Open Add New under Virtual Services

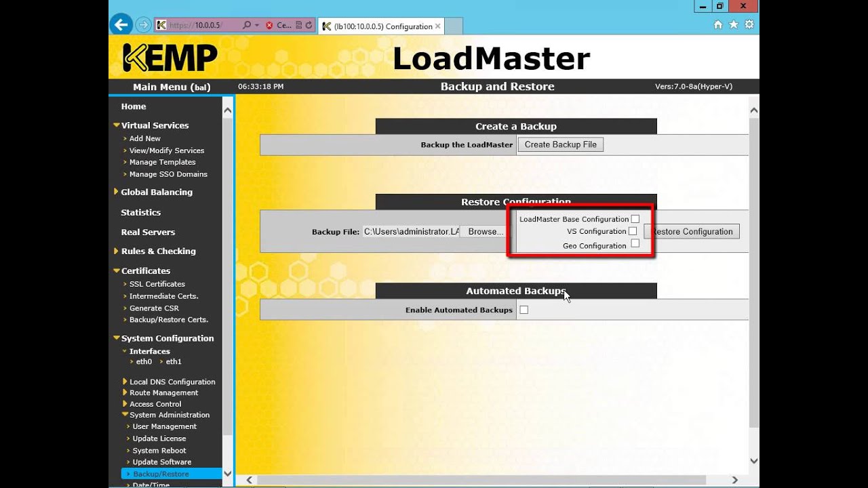(x=145, y=138)
